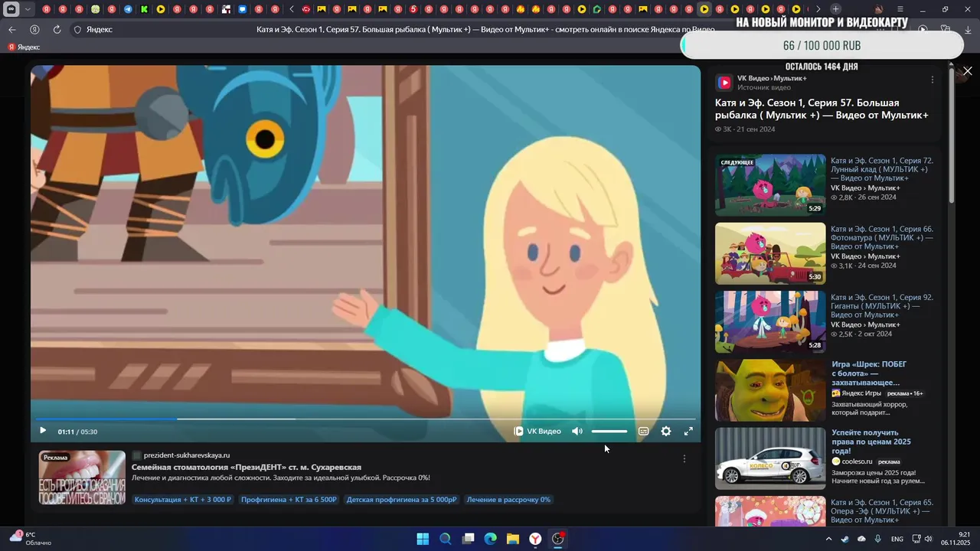Open browser downloads with the arrow icon
The width and height of the screenshot is (980, 551).
(966, 29)
